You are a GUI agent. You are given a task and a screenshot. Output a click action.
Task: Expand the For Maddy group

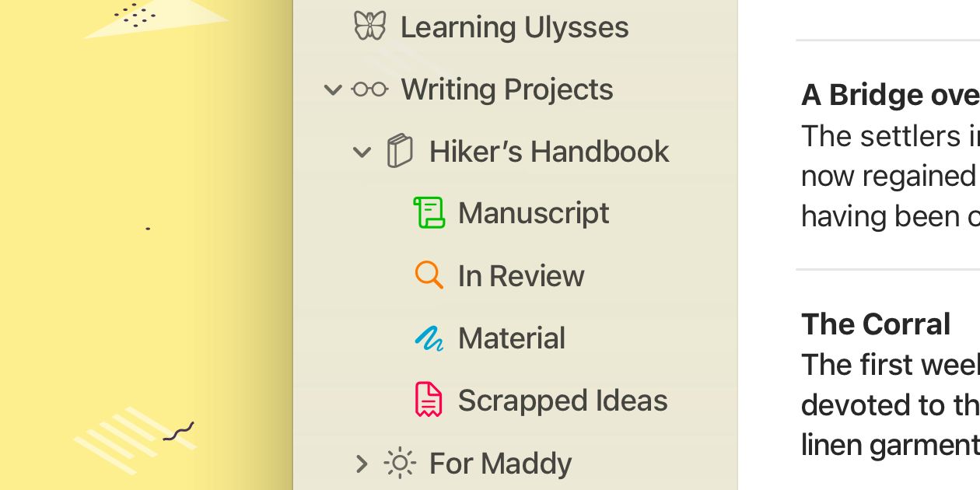[x=362, y=464]
